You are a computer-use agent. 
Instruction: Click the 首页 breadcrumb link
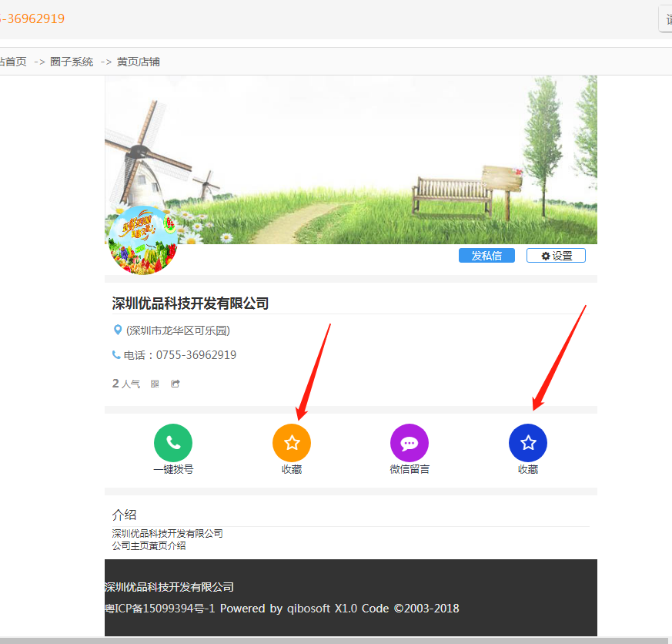12,62
